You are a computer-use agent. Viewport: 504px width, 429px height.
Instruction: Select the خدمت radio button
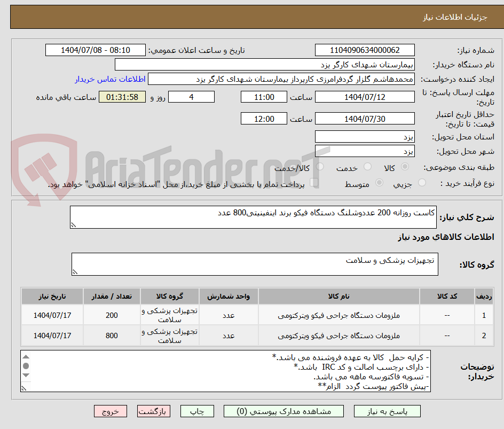tap(367, 167)
